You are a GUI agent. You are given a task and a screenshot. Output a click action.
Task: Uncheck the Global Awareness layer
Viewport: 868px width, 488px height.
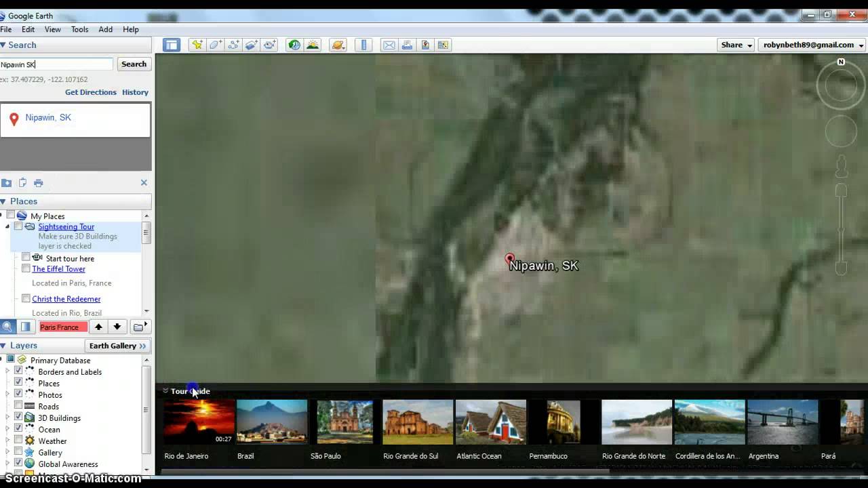click(18, 464)
